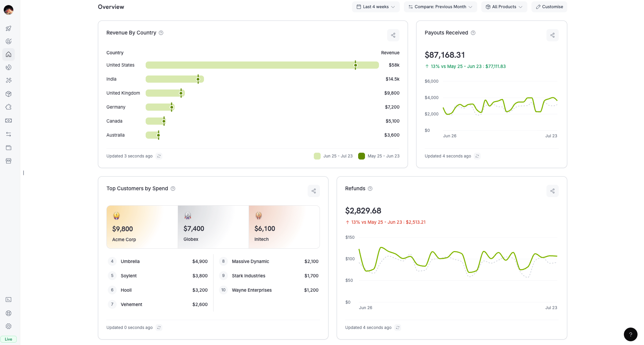Open the account avatar in sidebar
The height and width of the screenshot is (345, 644).
tap(9, 10)
